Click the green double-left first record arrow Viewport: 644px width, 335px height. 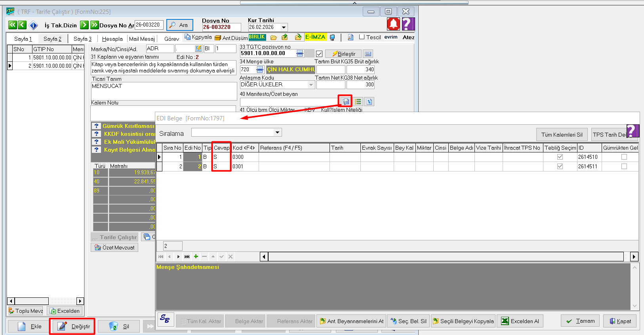point(12,25)
